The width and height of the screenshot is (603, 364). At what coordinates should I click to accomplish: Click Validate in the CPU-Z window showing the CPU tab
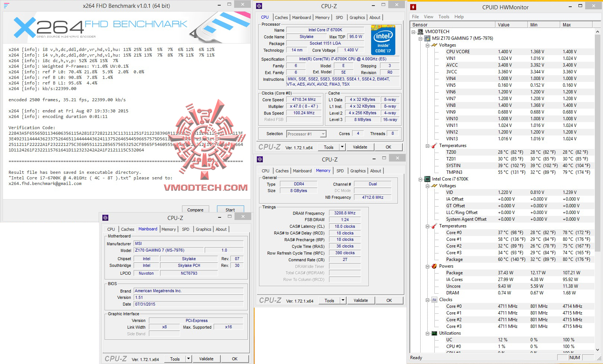[x=360, y=147]
